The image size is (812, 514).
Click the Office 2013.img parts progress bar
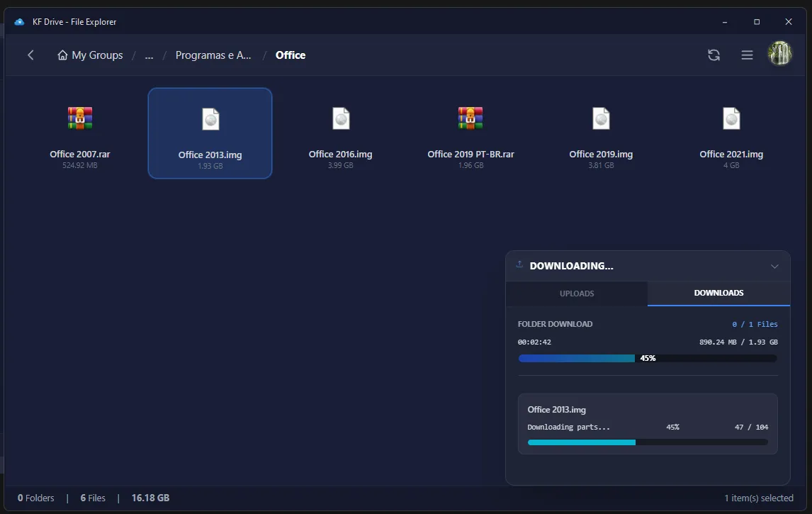click(648, 442)
